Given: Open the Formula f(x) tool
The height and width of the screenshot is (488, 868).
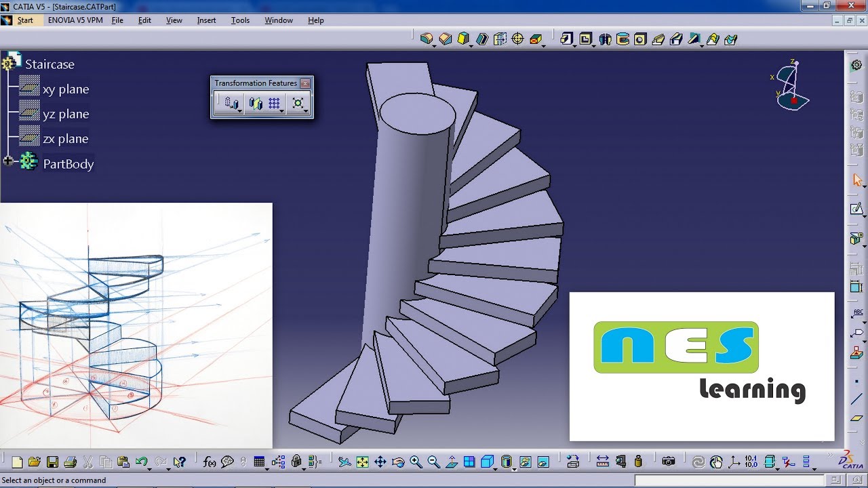Looking at the screenshot, I should pos(209,462).
